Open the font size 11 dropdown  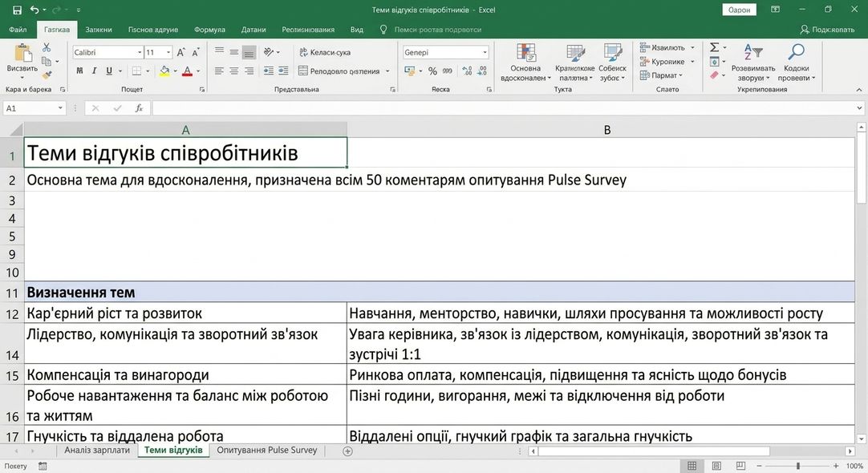click(x=168, y=53)
